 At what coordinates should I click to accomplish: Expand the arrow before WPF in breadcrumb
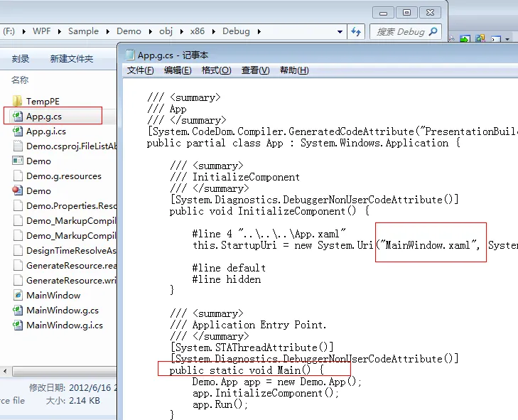(x=24, y=31)
